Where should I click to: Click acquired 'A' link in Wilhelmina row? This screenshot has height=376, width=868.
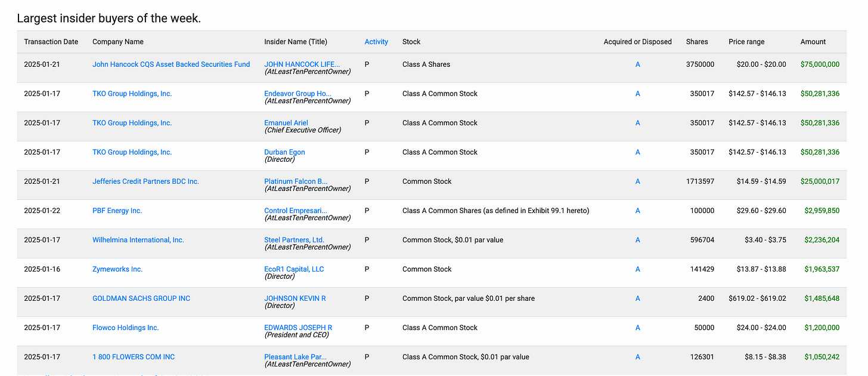coord(638,240)
